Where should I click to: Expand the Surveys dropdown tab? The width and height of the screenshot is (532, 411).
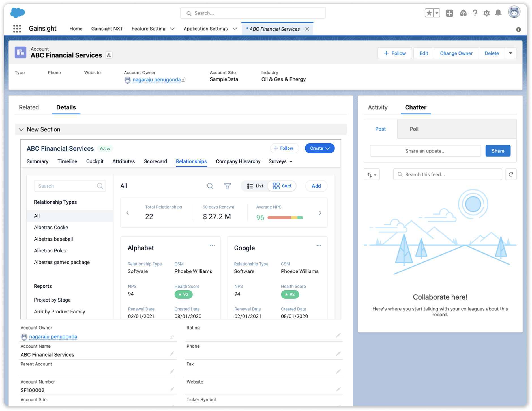(x=280, y=161)
